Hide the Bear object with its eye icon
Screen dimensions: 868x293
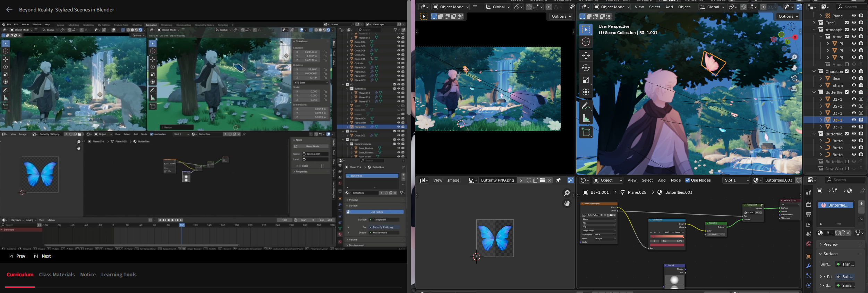click(854, 78)
